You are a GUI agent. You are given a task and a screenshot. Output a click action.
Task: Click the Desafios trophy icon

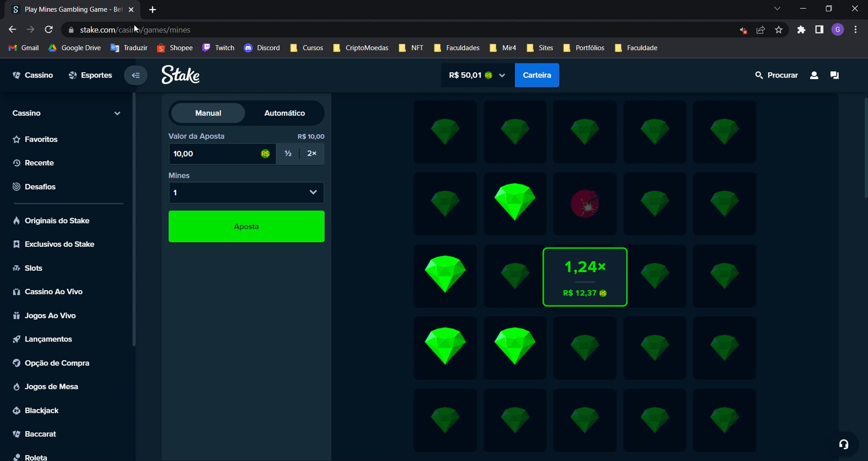coord(16,187)
